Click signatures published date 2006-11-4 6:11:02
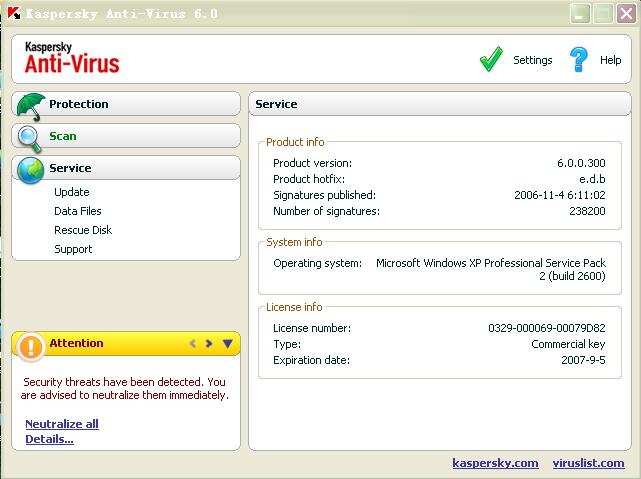This screenshot has height=479, width=641. (560, 195)
